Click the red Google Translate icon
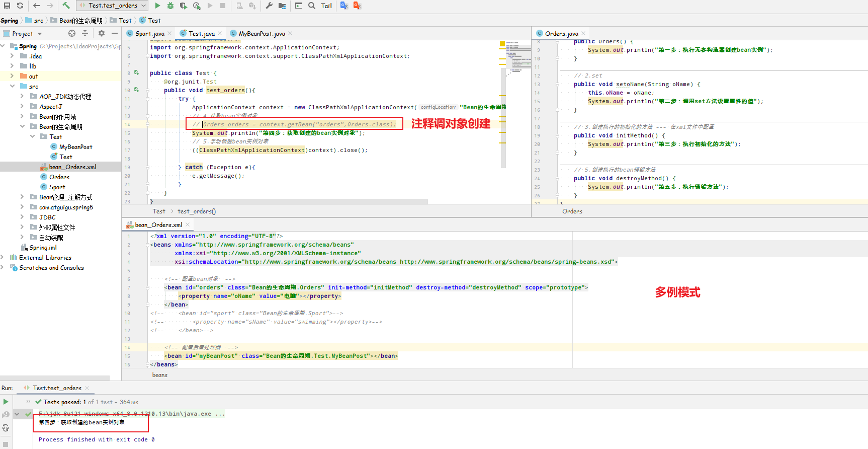Viewport: 868px width, 449px height. click(357, 6)
